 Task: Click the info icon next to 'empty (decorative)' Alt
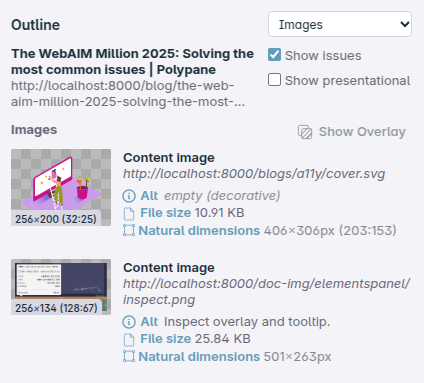(129, 196)
